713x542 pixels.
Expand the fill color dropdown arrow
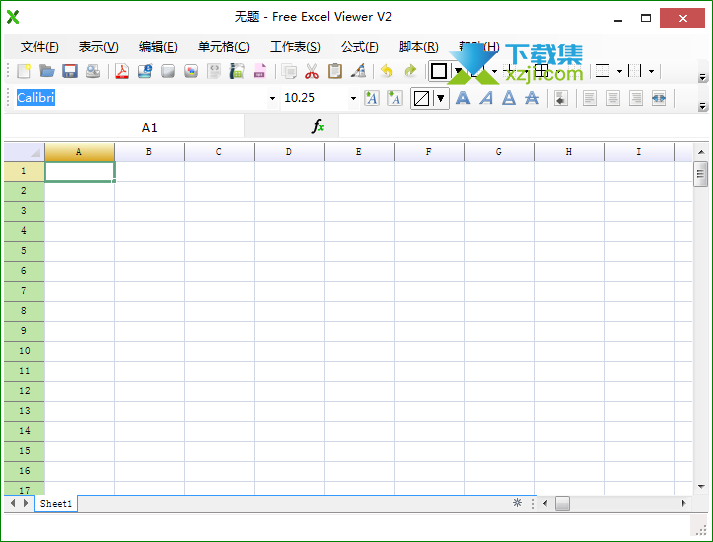[x=441, y=98]
